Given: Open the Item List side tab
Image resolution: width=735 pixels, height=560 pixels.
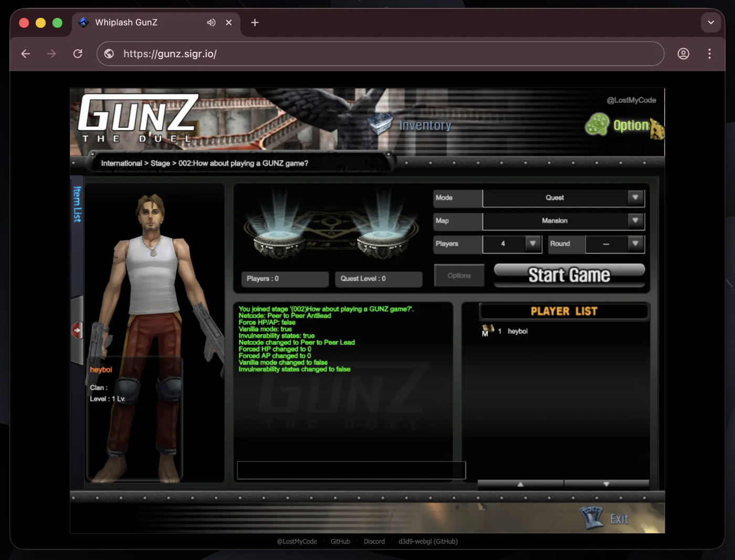Looking at the screenshot, I should 77,205.
